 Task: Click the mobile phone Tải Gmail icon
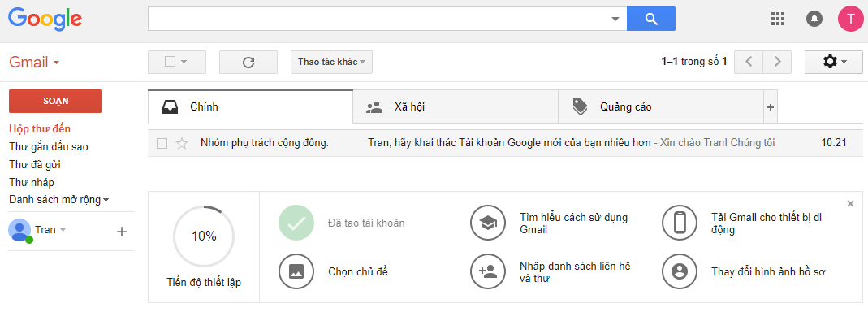click(680, 223)
